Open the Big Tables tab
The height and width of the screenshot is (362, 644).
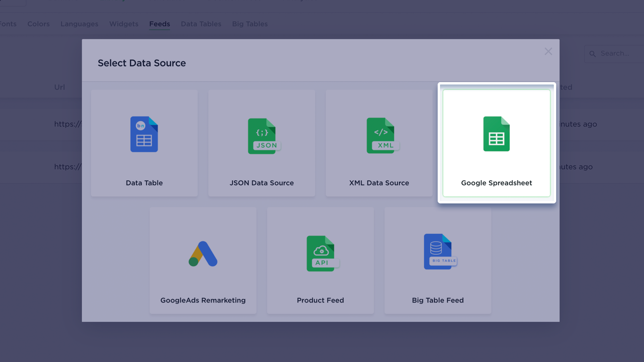pos(250,24)
